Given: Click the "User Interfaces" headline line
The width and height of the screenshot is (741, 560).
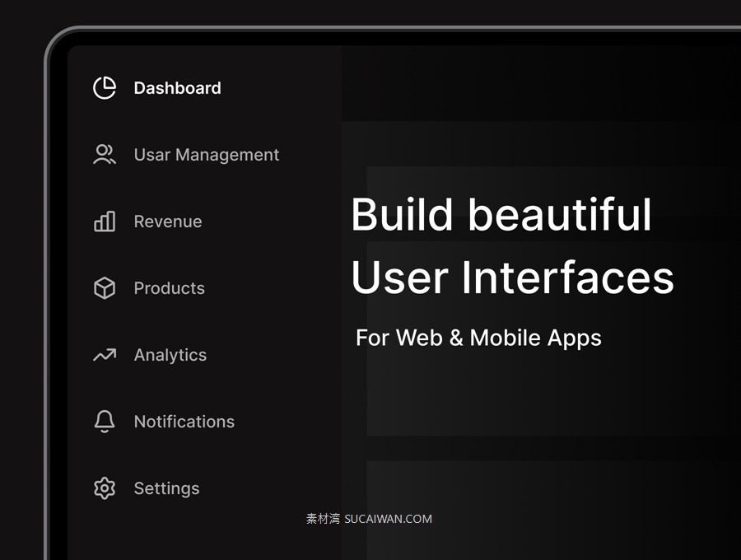Looking at the screenshot, I should tap(512, 278).
